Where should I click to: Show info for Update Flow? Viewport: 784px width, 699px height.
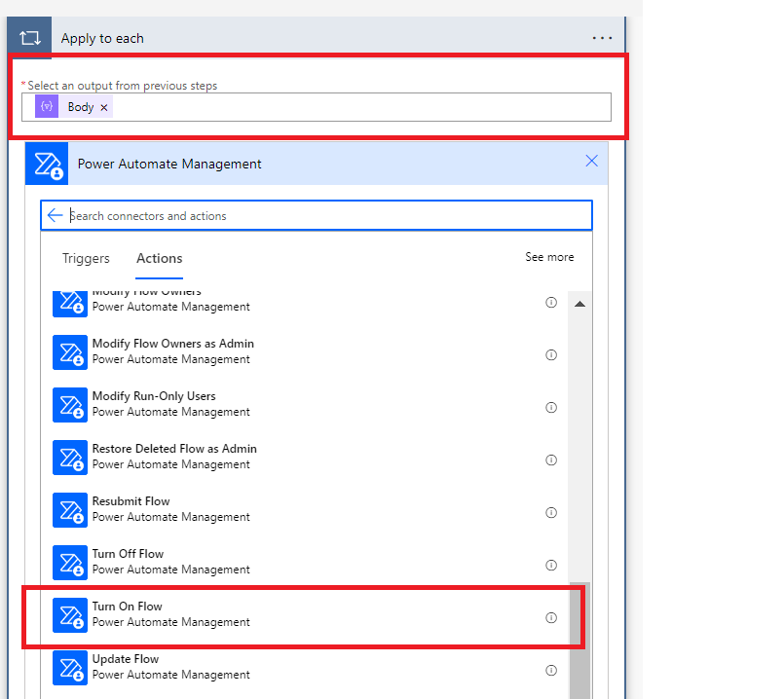point(551,670)
